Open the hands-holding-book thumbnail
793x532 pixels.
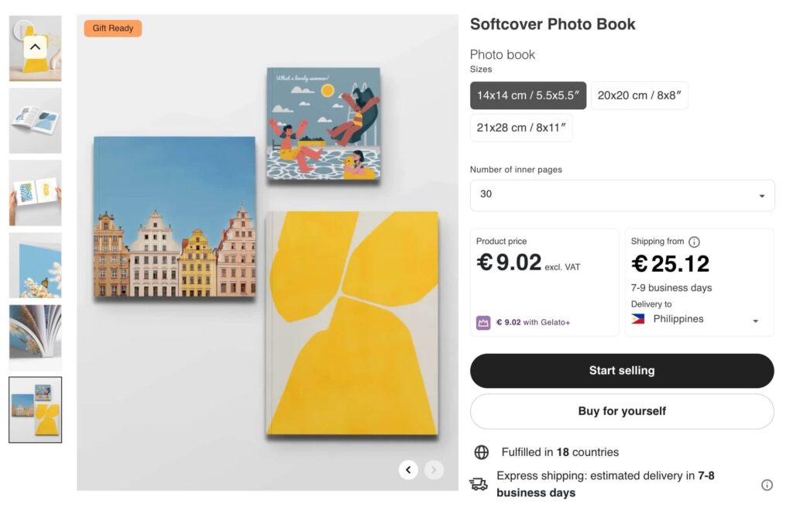[35, 191]
